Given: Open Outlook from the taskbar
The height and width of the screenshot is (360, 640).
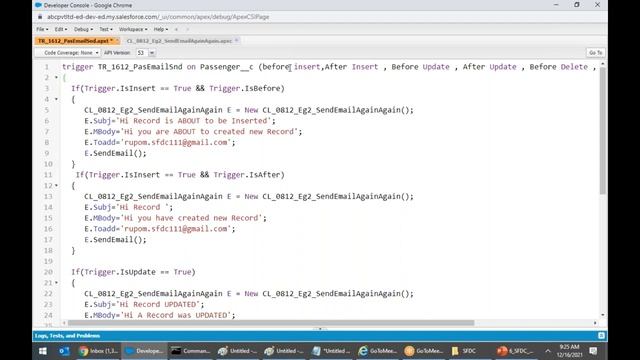Looking at the screenshot, I should [64, 351].
